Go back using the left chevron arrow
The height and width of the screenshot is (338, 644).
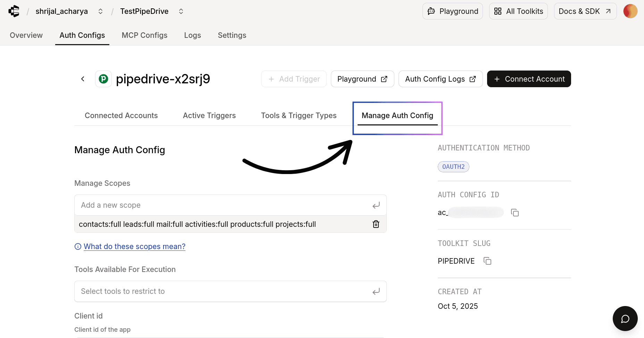tap(83, 79)
